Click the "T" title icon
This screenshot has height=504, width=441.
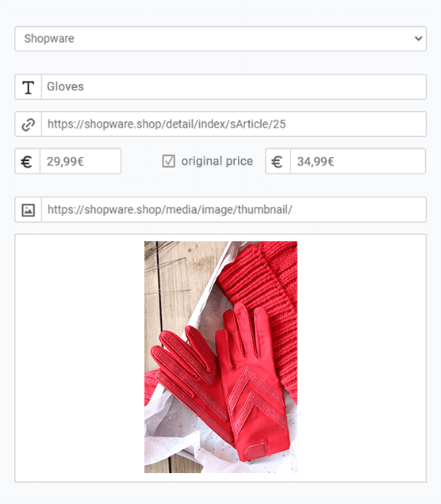pos(29,87)
